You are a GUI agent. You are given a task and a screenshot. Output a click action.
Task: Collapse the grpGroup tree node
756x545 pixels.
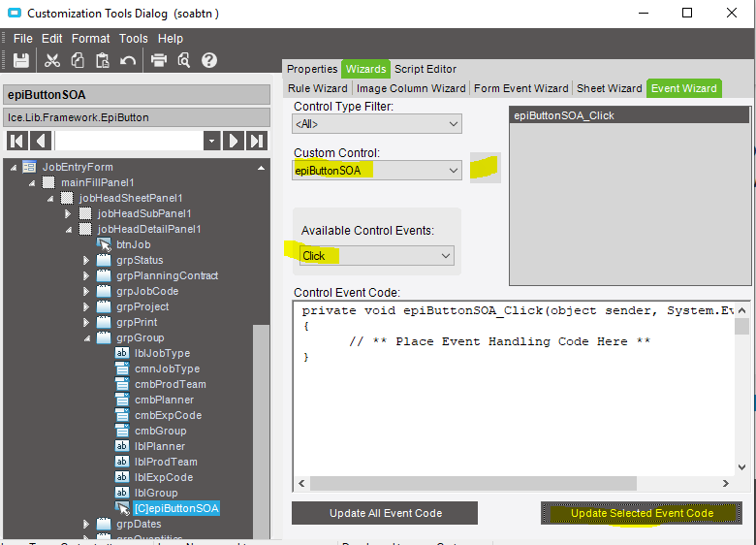point(87,338)
